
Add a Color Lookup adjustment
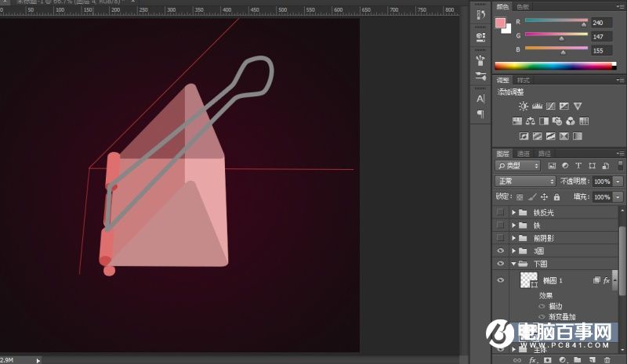click(584, 121)
